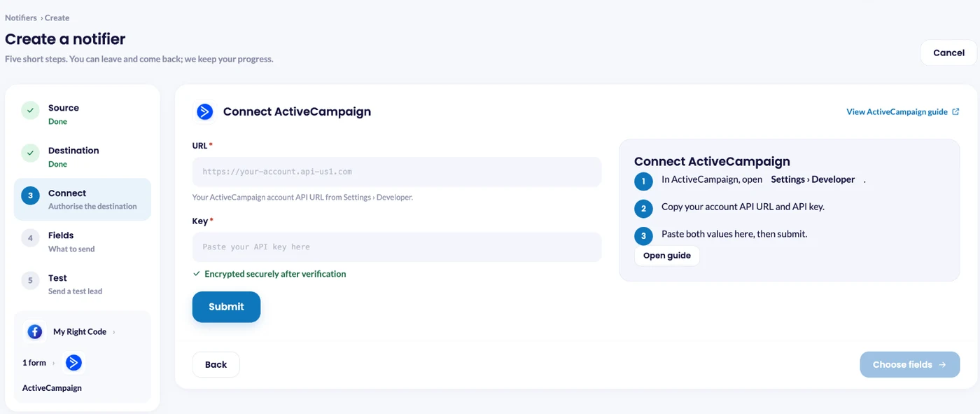The height and width of the screenshot is (414, 980).
Task: Click Encrypted securely after verification text
Action: coord(275,274)
